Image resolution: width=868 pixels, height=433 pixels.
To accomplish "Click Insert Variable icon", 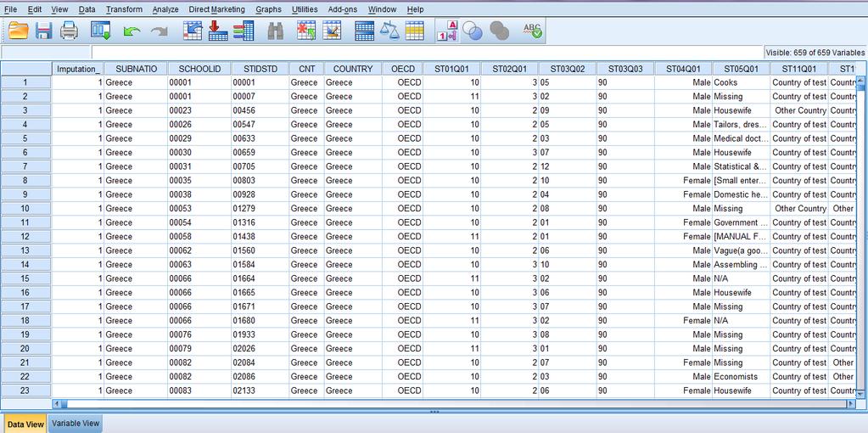I will point(332,31).
